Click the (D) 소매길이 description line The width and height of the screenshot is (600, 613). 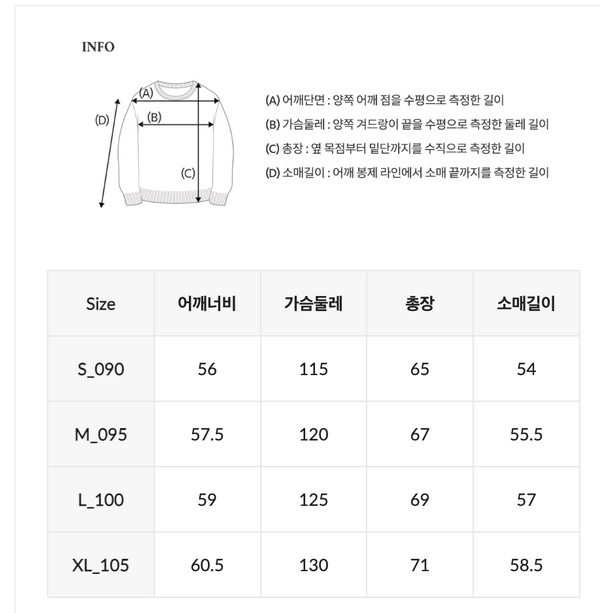coord(407,172)
